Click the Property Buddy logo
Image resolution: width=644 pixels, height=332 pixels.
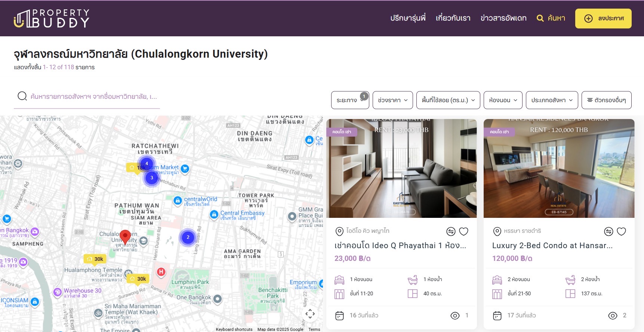click(52, 18)
